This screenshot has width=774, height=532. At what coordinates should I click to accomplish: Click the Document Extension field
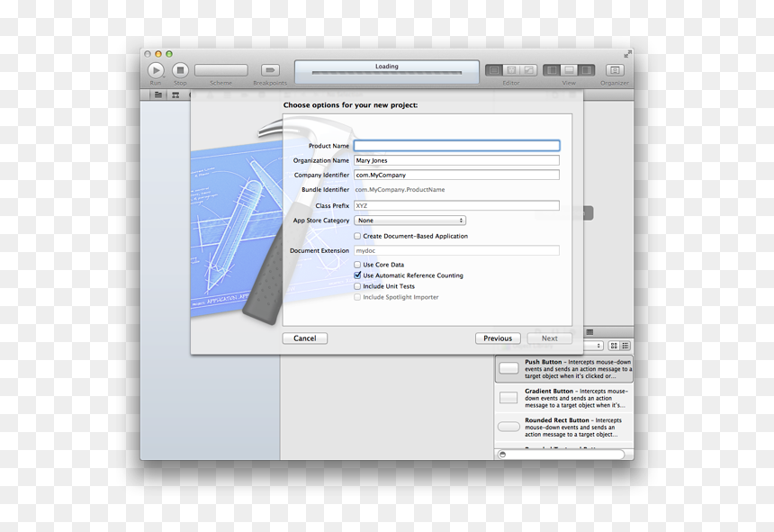coord(456,251)
